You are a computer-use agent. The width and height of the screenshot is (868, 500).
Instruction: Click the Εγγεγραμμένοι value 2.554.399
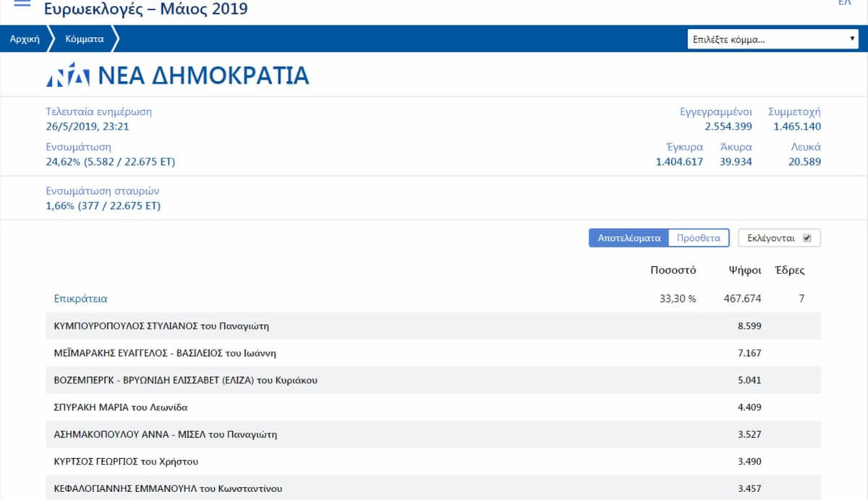(728, 127)
